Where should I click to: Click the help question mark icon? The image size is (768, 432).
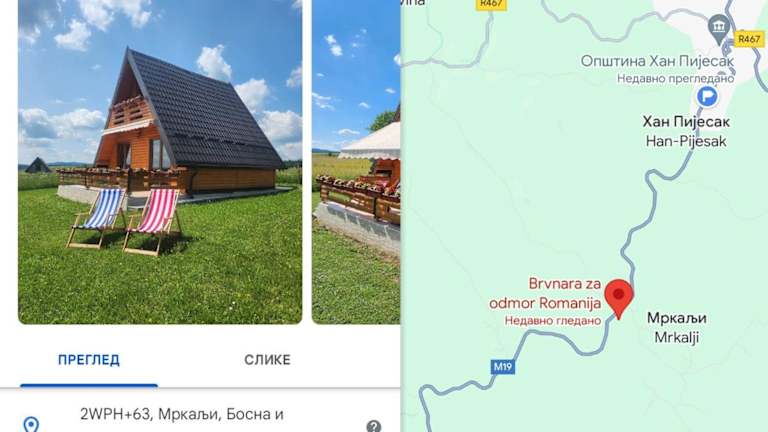373,426
